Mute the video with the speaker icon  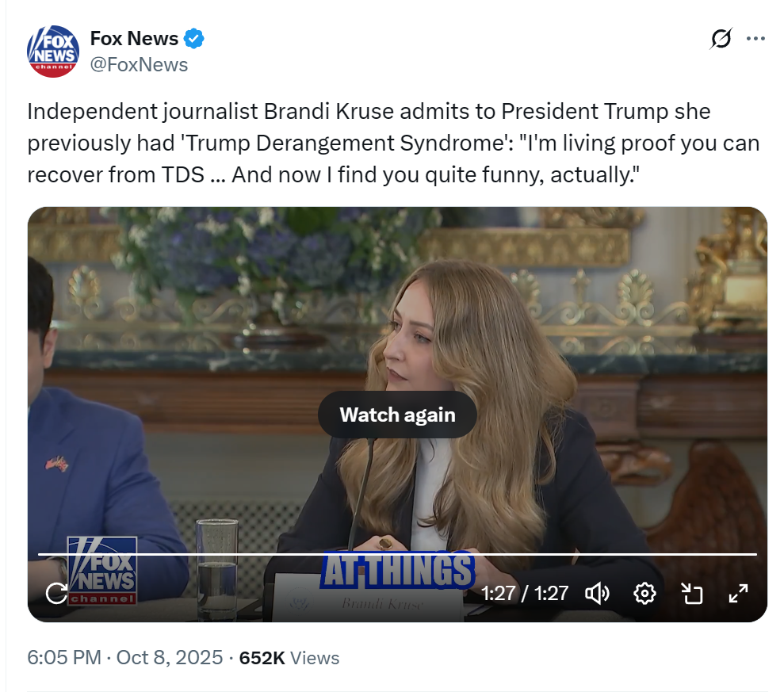click(596, 593)
